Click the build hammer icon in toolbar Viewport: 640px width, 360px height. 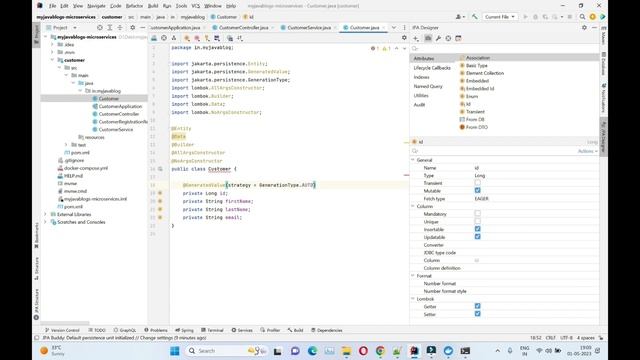pyautogui.click(x=474, y=17)
